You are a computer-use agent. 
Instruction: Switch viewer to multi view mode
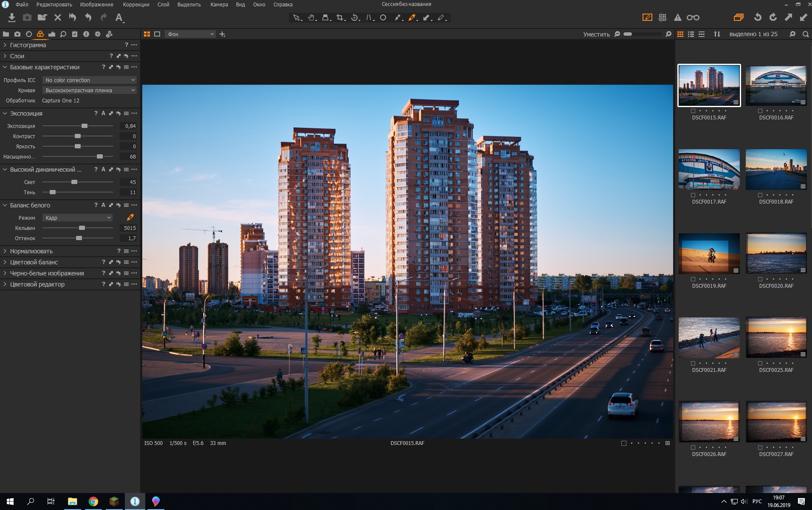point(147,34)
